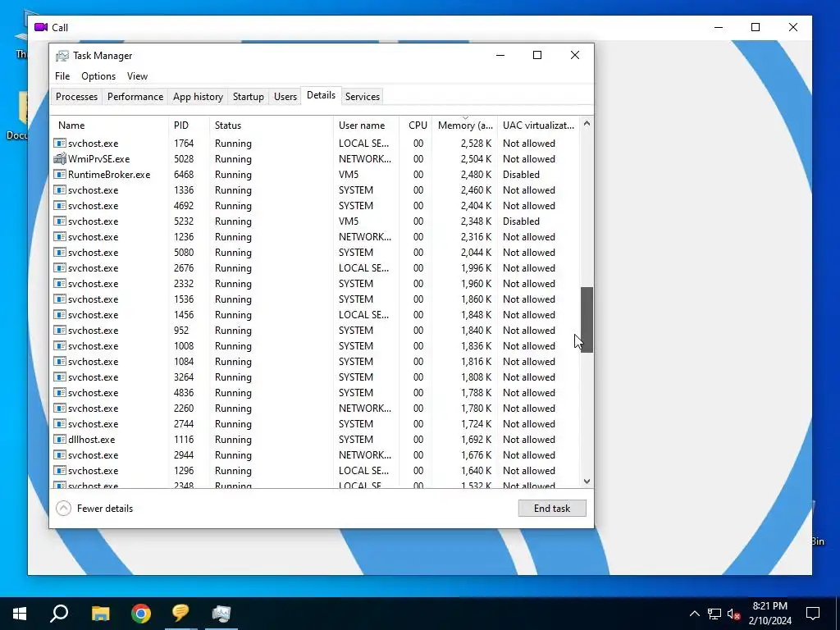Select process with PID 3264
The width and height of the screenshot is (840, 630).
click(316, 377)
